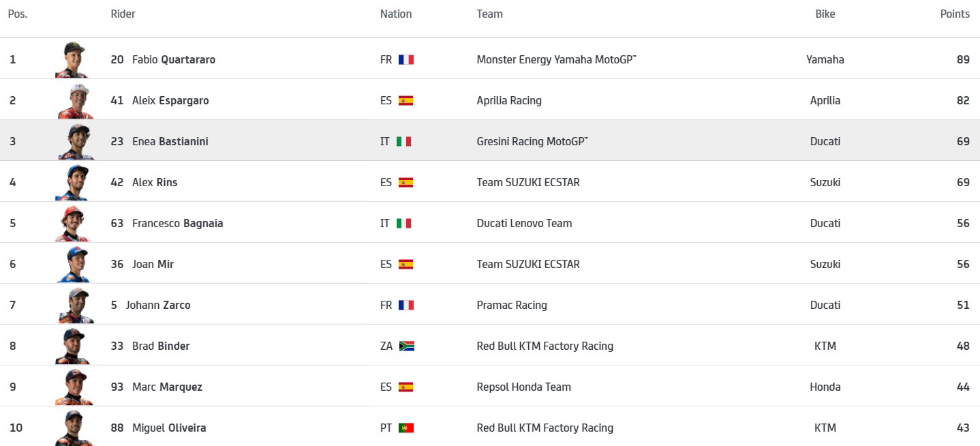Click Fabio Quartararo's rider photo
This screenshot has height=446, width=980.
72,60
